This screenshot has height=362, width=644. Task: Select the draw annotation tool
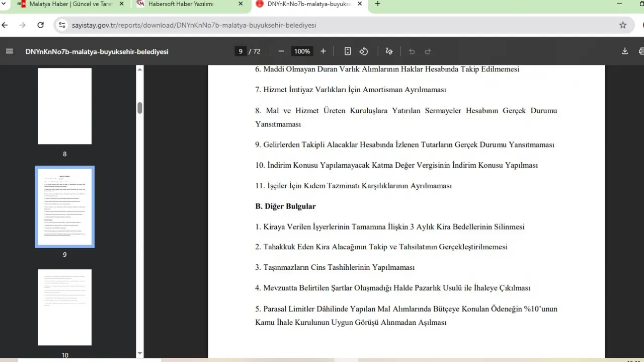point(389,51)
